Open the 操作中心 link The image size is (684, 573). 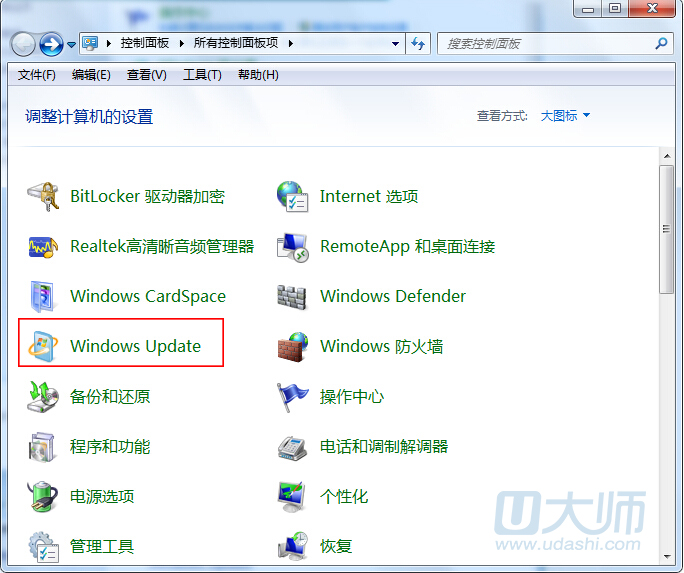352,397
